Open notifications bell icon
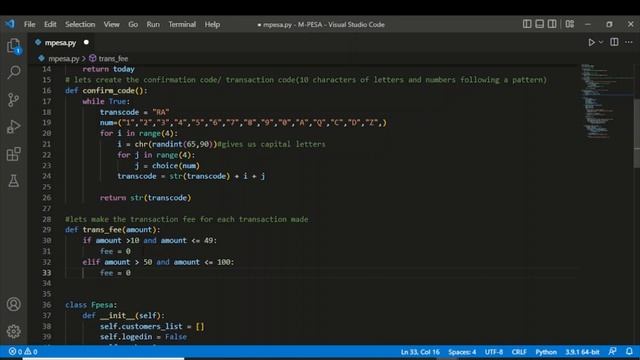This screenshot has width=640, height=360. [x=629, y=351]
